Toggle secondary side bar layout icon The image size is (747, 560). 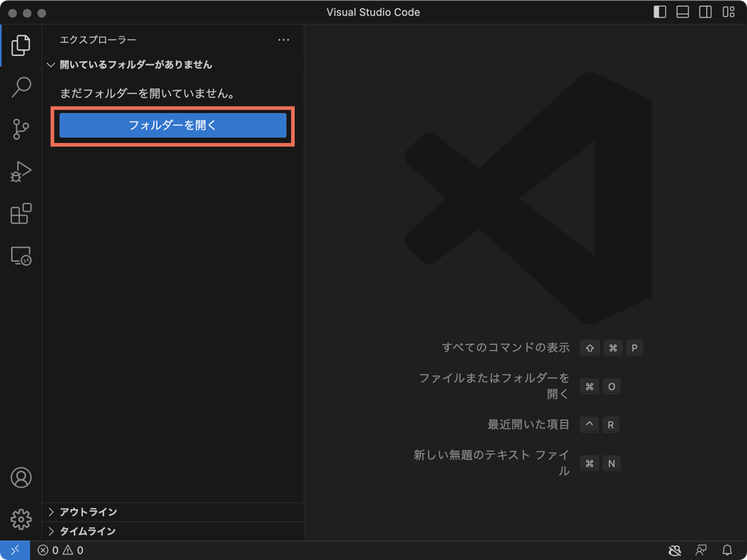[705, 12]
